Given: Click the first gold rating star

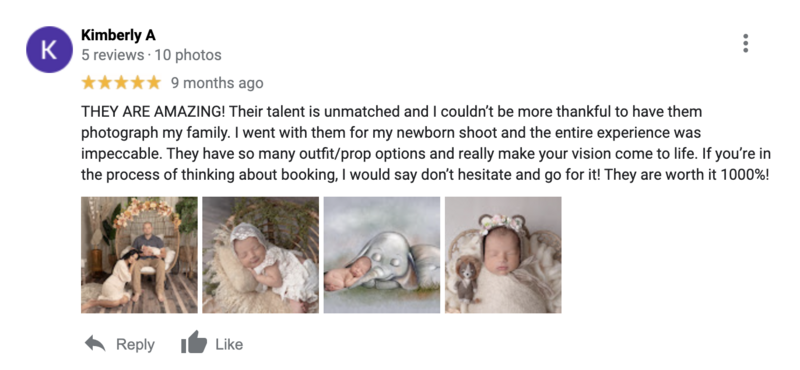Looking at the screenshot, I should [89, 83].
